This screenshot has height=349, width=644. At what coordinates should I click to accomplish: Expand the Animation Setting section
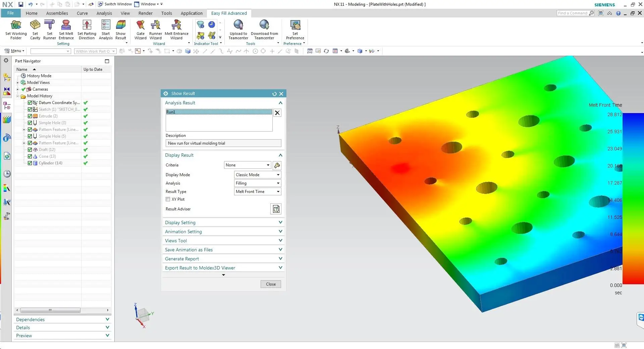click(223, 232)
